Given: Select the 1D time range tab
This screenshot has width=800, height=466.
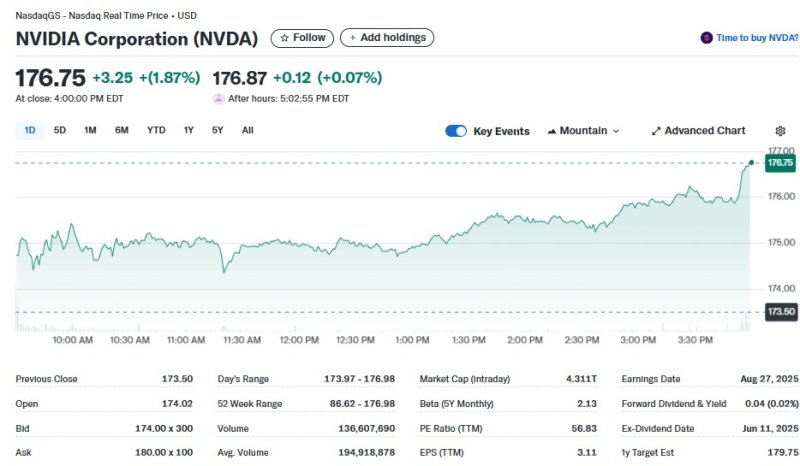Looking at the screenshot, I should tap(30, 130).
